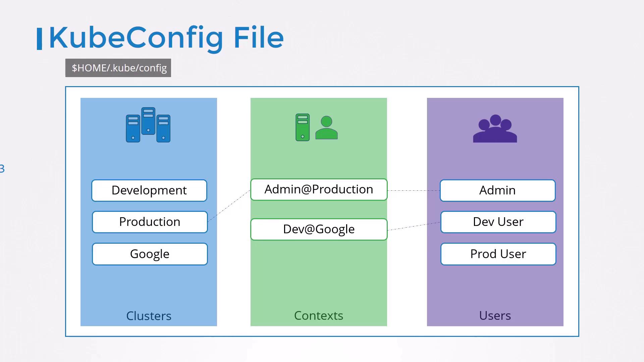The image size is (644, 362).
Task: Click the Users column label
Action: point(495,315)
